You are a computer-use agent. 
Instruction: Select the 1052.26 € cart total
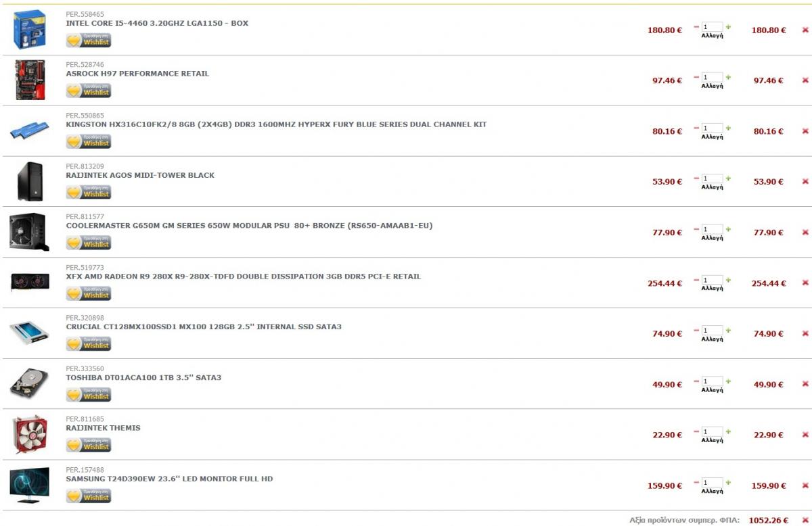coord(769,520)
